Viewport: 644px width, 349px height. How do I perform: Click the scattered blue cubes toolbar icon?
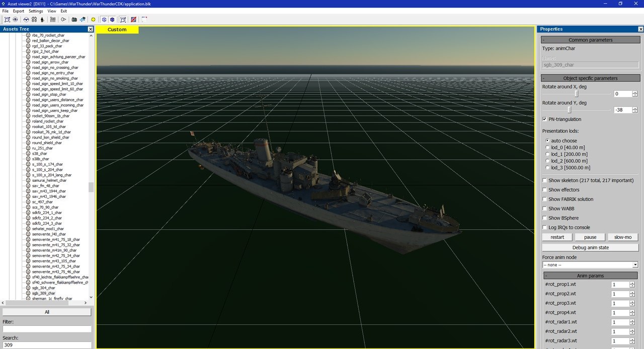point(82,20)
